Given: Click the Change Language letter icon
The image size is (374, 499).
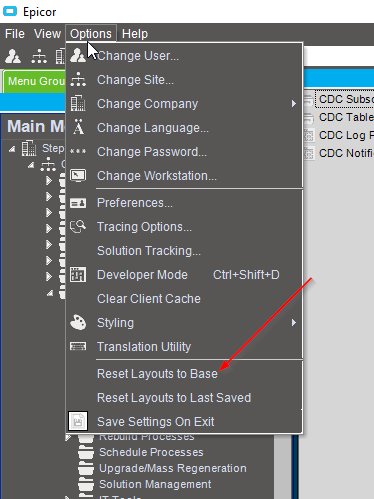Looking at the screenshot, I should pyautogui.click(x=78, y=127).
